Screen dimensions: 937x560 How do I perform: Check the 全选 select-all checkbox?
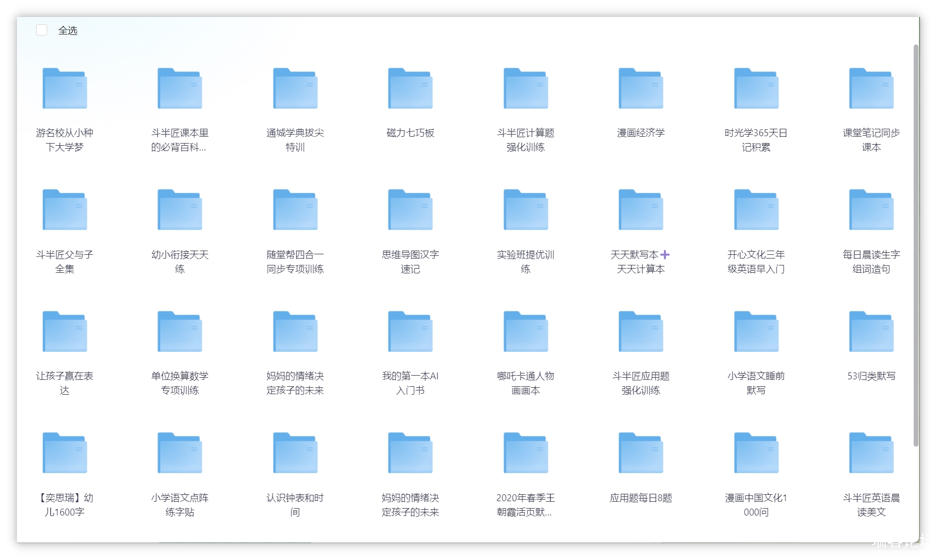coord(42,30)
